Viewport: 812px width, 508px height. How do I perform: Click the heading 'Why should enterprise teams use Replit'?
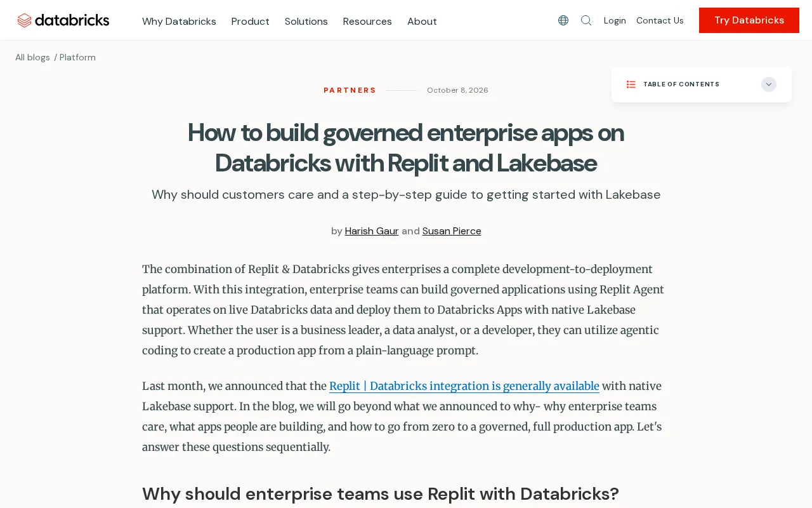point(381,493)
